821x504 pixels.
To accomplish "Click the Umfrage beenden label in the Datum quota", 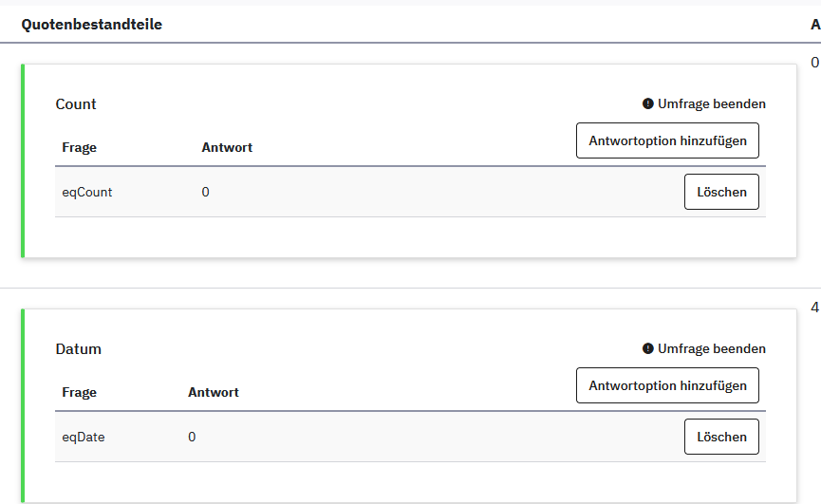I will pos(711,348).
